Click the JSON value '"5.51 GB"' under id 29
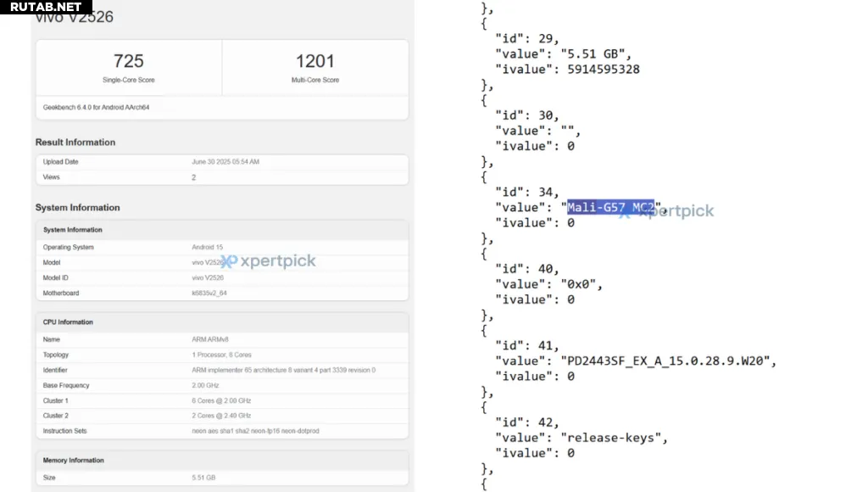Image resolution: width=868 pixels, height=492 pixels. coord(593,54)
